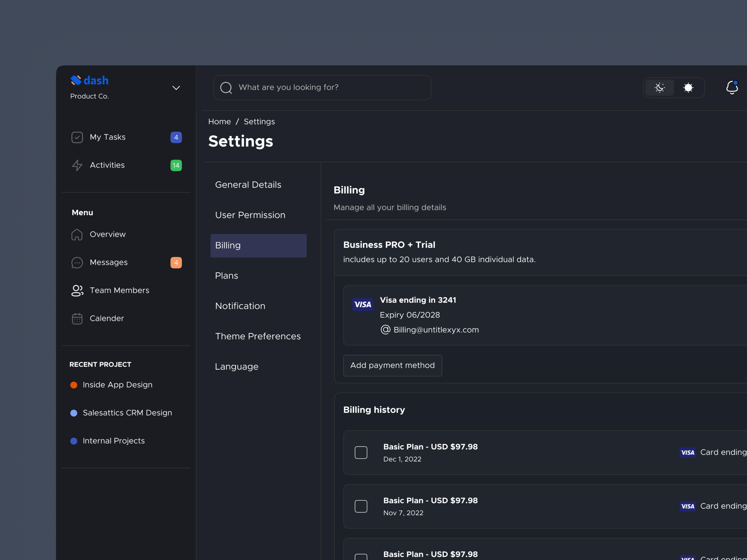Check the Dec 1, 2022 billing history entry
Viewport: 747px width, 560px height.
coord(361,452)
